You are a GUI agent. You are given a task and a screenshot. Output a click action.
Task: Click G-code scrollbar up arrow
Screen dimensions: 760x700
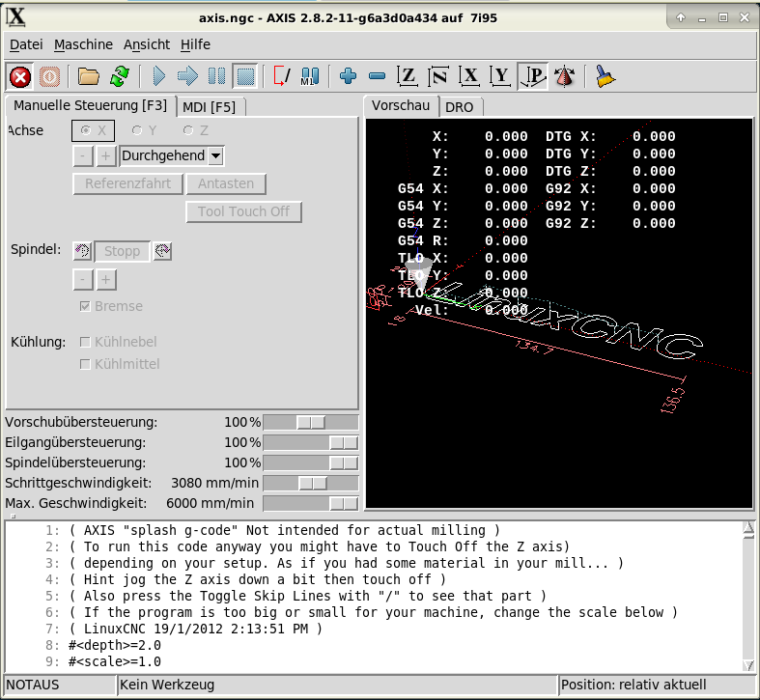748,528
